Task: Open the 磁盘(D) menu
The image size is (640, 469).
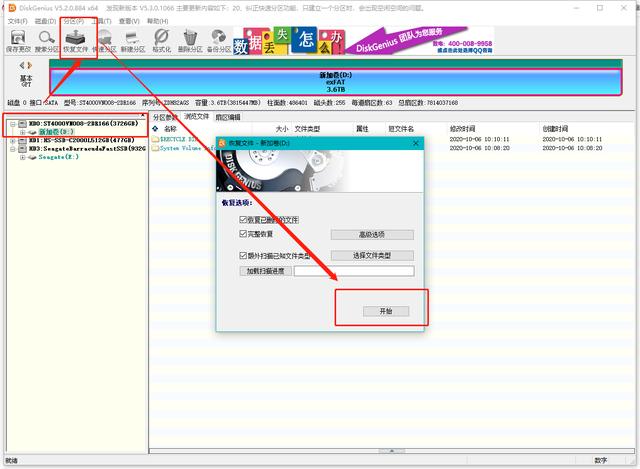Action: (x=45, y=21)
